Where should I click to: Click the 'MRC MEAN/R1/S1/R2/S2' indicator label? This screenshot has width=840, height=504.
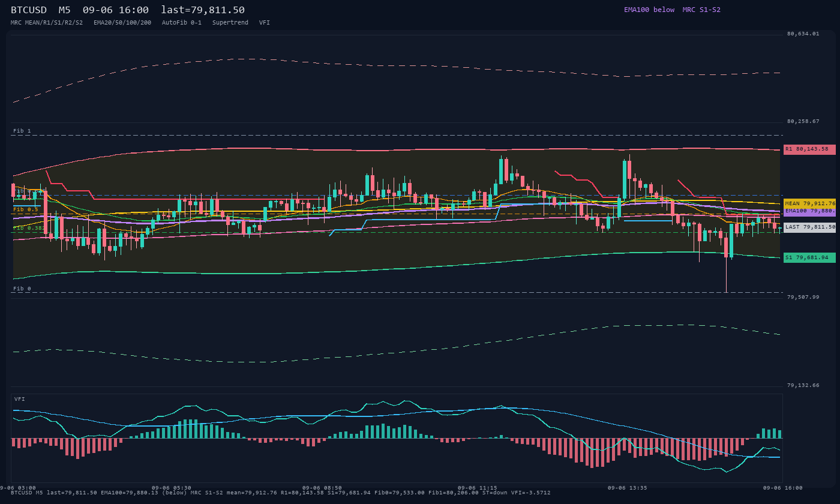click(x=47, y=22)
